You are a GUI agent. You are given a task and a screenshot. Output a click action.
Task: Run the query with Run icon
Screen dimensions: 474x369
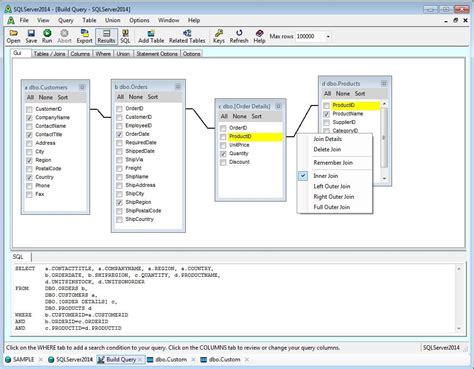[47, 36]
